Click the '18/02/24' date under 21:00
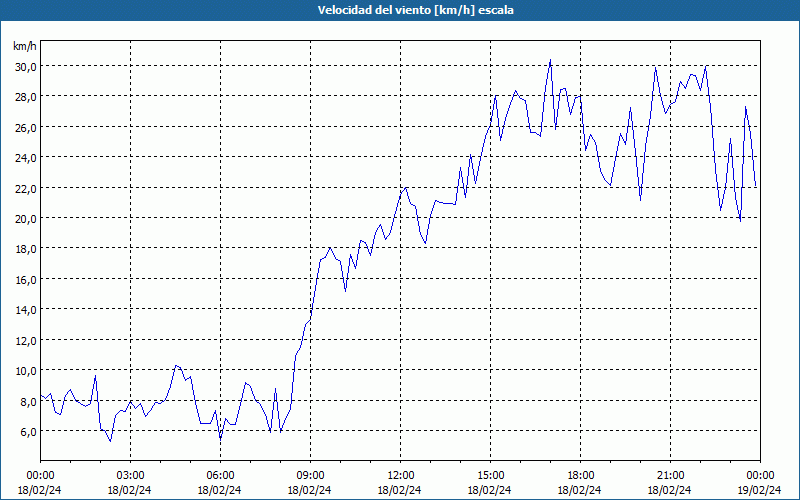Image resolution: width=800 pixels, height=500 pixels. point(670,490)
